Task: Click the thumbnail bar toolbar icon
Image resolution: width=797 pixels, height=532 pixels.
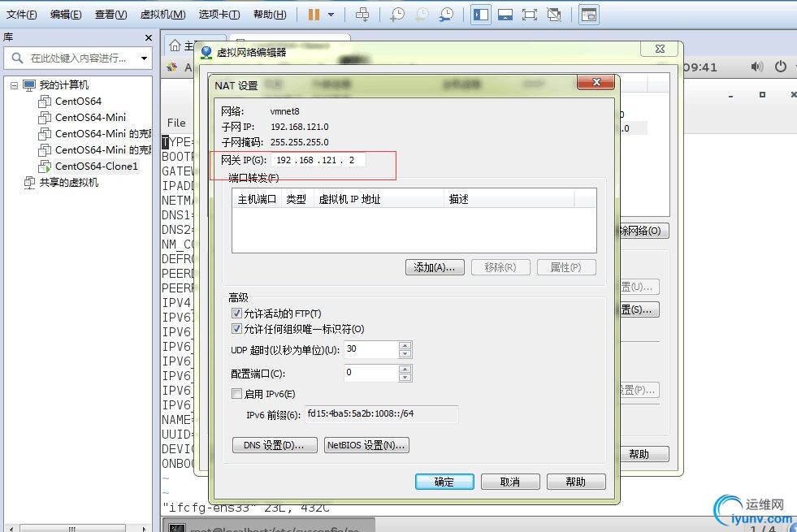Action: (x=588, y=15)
